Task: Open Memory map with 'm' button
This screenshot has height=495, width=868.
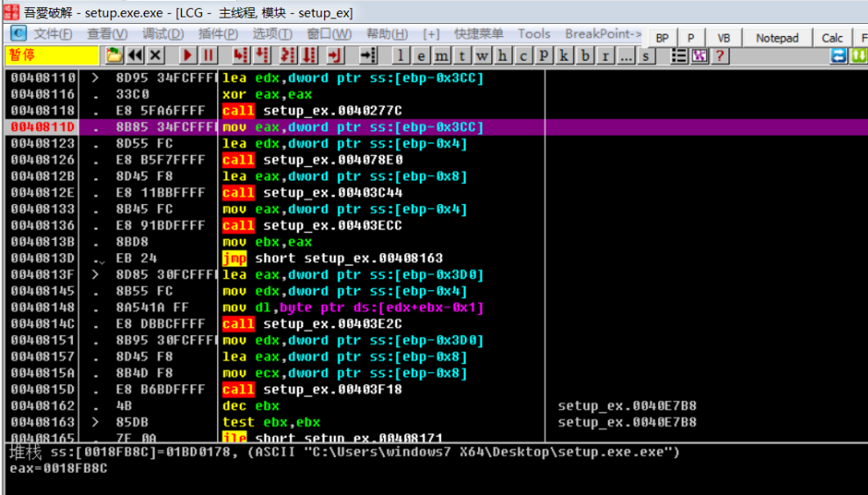Action: 441,56
